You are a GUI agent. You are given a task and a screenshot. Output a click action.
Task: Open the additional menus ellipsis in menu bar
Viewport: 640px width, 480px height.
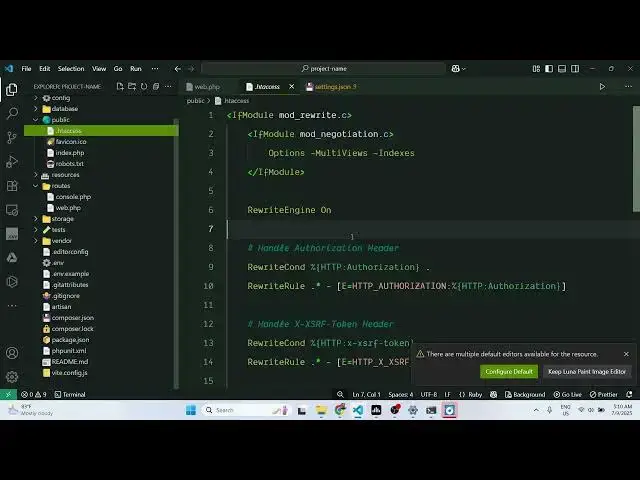(155, 69)
